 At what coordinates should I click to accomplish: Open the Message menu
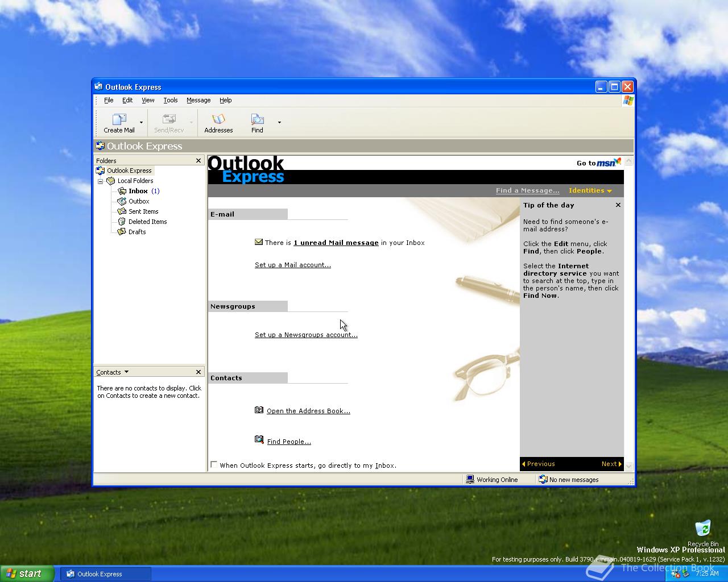pyautogui.click(x=198, y=100)
